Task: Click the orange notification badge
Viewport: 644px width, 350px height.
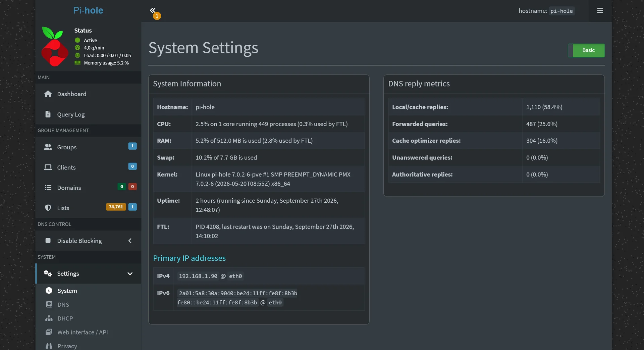Action: (157, 16)
